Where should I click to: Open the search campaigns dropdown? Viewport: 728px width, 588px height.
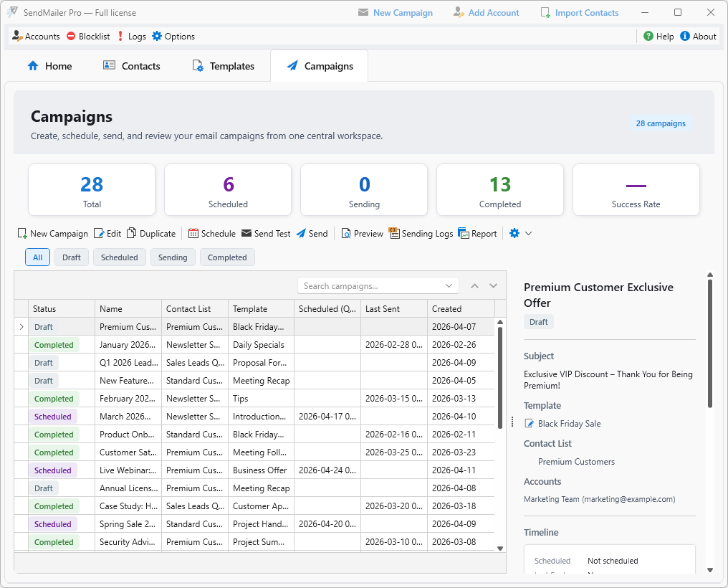click(x=449, y=285)
